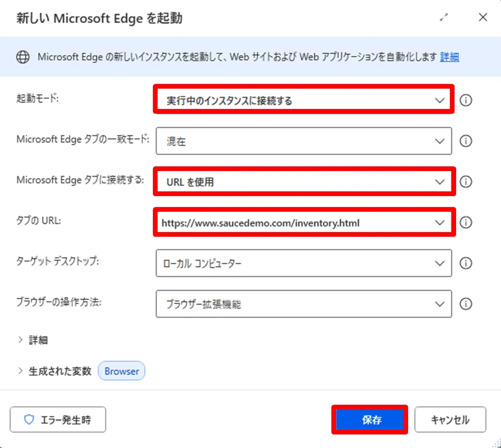Open the ブラウザー拡張機能 dropdown
Screen dimensions: 501x448
coord(304,304)
